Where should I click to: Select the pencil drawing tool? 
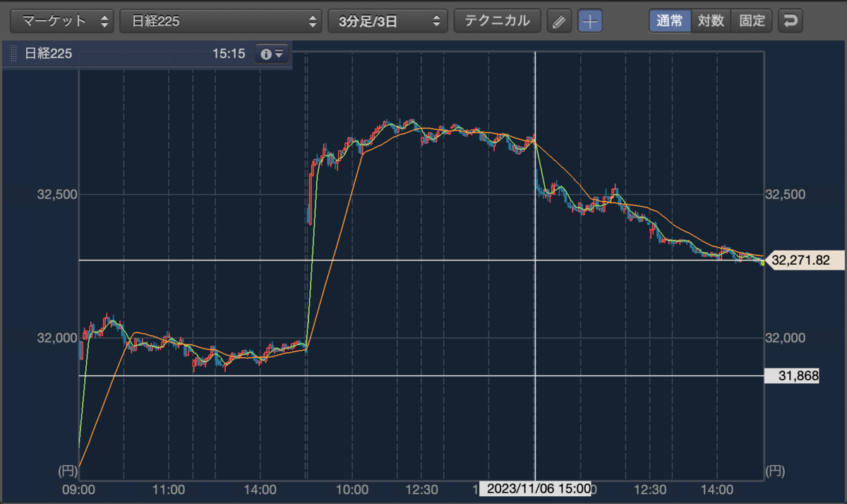click(x=559, y=21)
